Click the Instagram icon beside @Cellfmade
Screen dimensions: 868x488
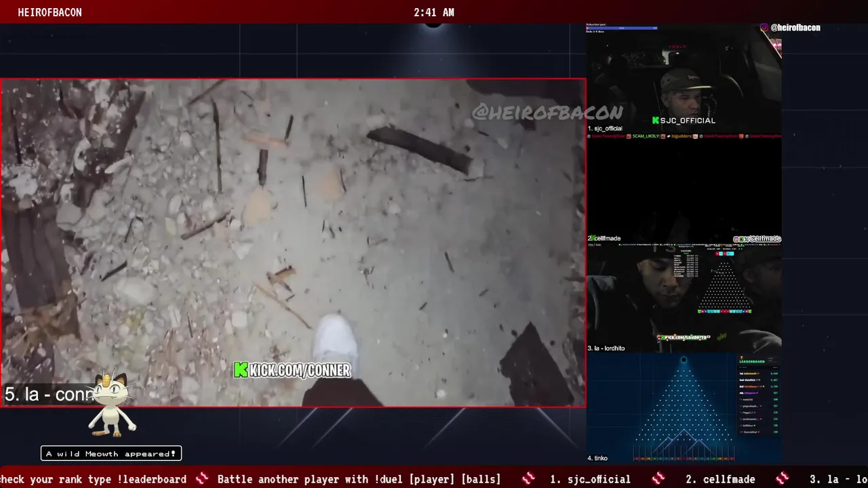(736, 239)
